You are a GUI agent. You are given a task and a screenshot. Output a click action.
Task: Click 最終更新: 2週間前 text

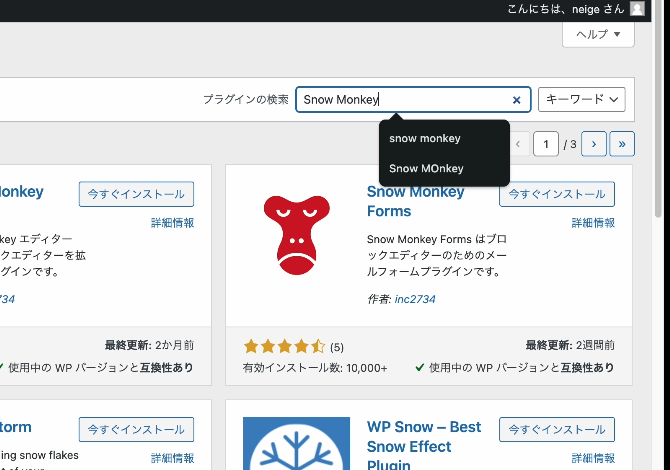point(570,345)
